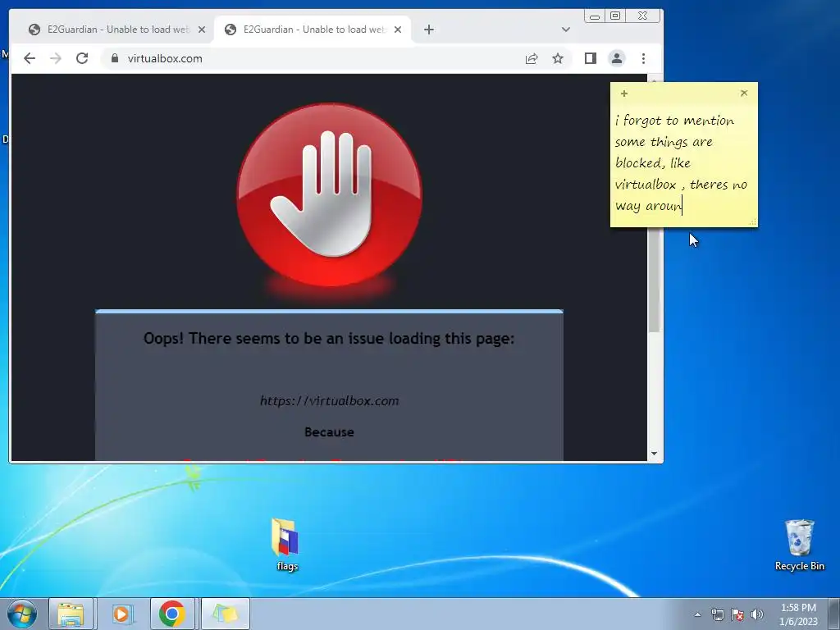Select the second E2Guardian tab
This screenshot has width=840, height=630.
[x=313, y=30]
